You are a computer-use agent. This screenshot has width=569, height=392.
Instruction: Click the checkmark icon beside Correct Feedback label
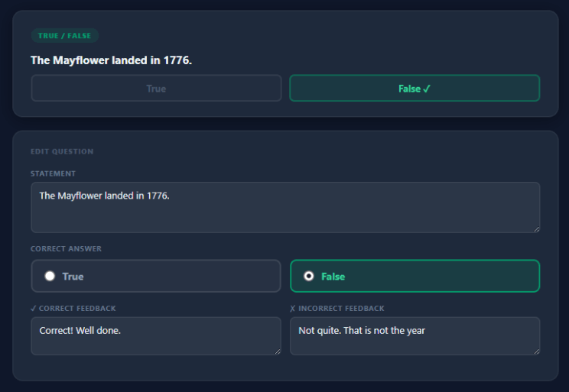point(34,309)
